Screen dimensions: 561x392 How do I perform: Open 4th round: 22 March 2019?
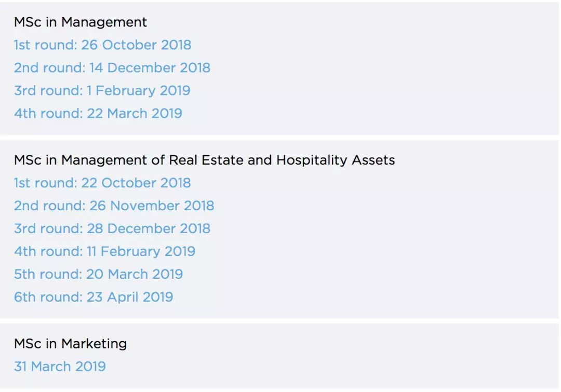point(98,114)
